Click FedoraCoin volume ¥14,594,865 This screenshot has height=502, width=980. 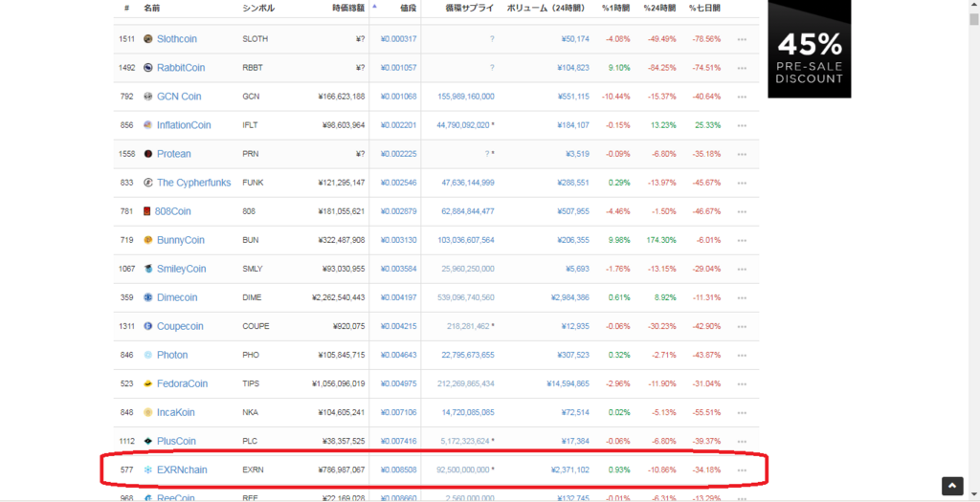[x=568, y=383]
